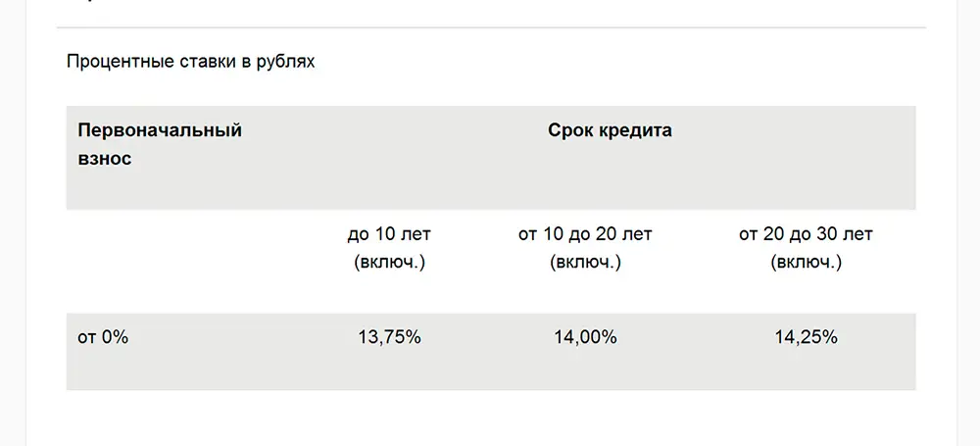Viewport: 980px width, 446px height.
Task: Click the "Срок кредита" column header
Action: click(x=610, y=130)
